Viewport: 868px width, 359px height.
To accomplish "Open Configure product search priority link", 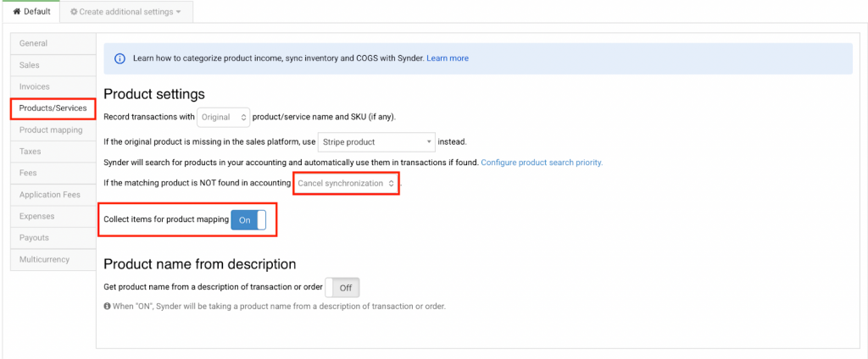I will [542, 162].
